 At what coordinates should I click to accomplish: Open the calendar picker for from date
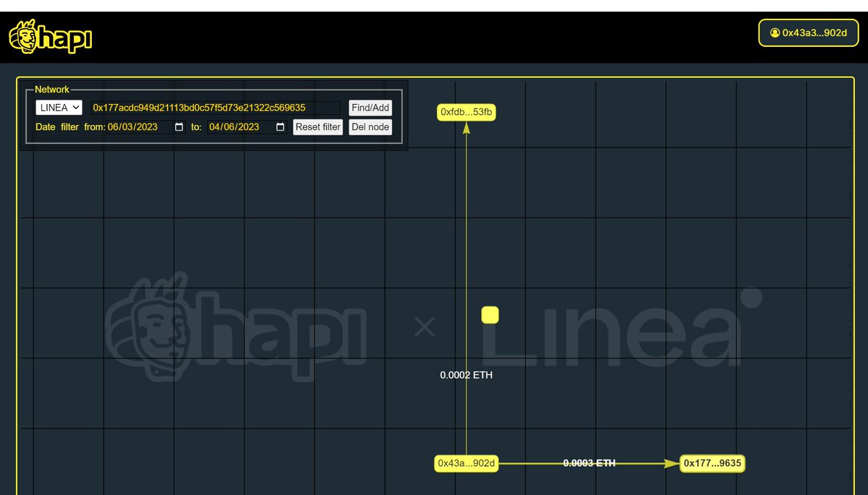tap(179, 127)
